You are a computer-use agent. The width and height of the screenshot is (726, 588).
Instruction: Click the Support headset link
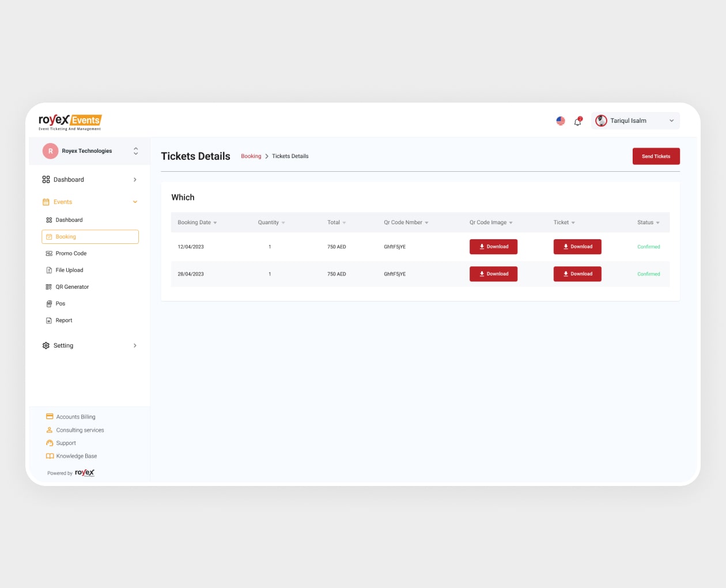point(66,443)
